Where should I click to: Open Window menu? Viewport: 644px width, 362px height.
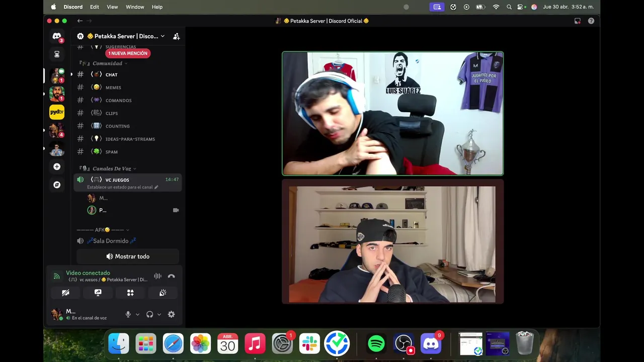tap(135, 7)
